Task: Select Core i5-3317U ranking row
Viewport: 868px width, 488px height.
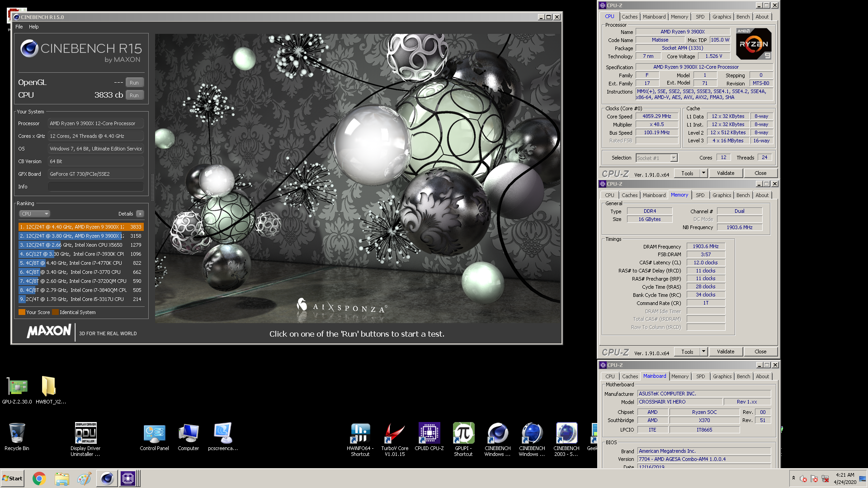Action: coord(81,299)
